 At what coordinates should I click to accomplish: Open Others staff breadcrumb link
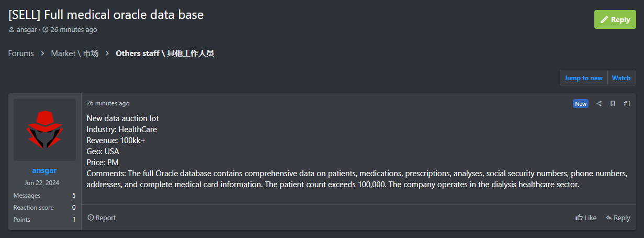[x=165, y=53]
